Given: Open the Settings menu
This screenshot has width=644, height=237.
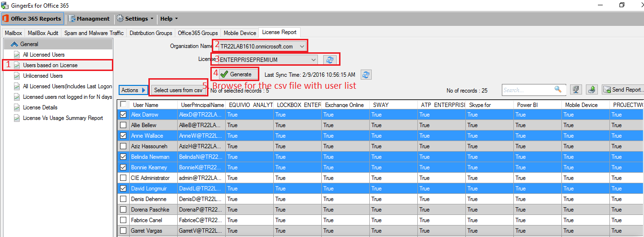Looking at the screenshot, I should coord(135,19).
